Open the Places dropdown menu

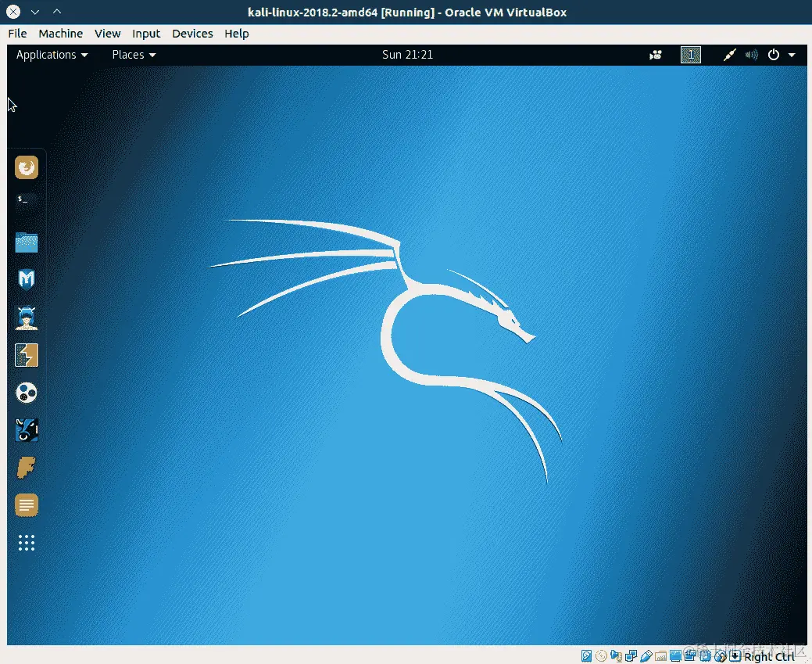[x=134, y=55]
